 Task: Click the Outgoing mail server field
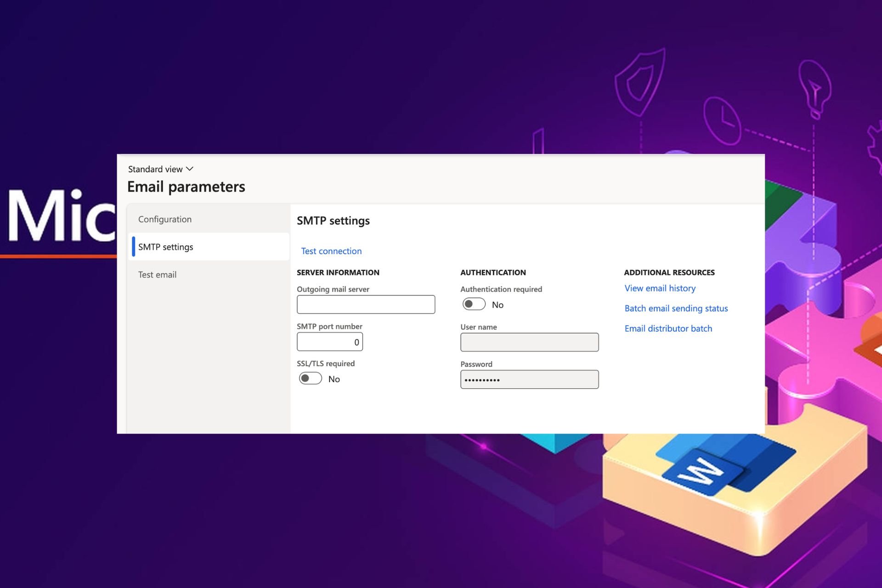(366, 305)
